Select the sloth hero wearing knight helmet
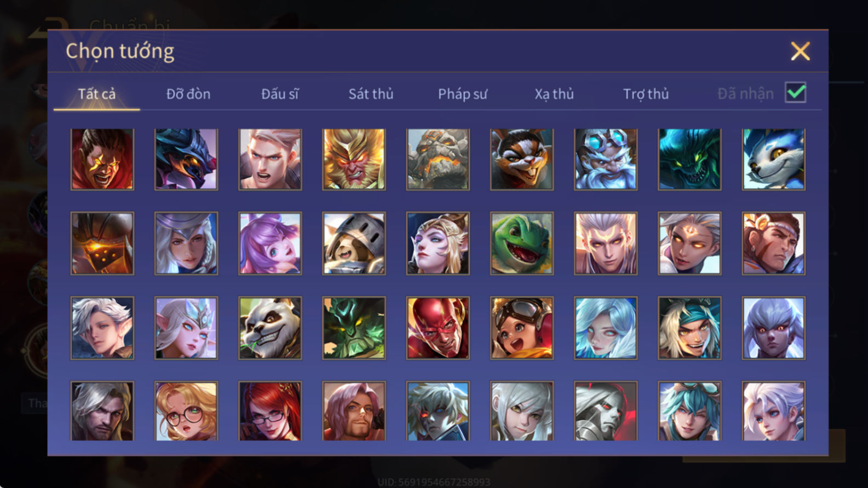 tap(354, 243)
